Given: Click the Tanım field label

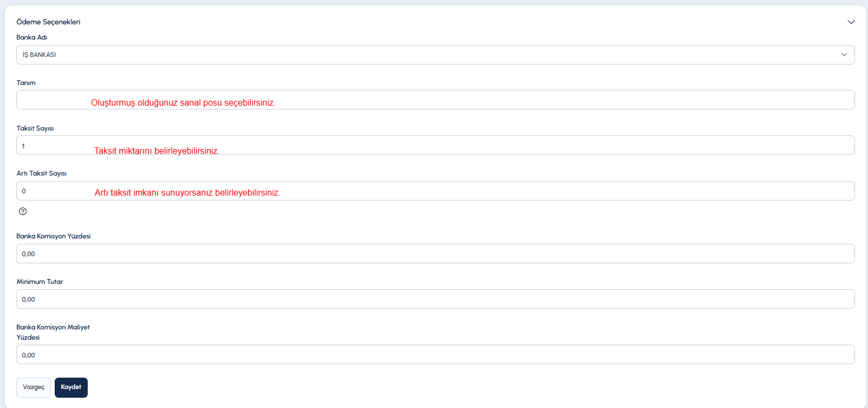Looking at the screenshot, I should coord(26,83).
